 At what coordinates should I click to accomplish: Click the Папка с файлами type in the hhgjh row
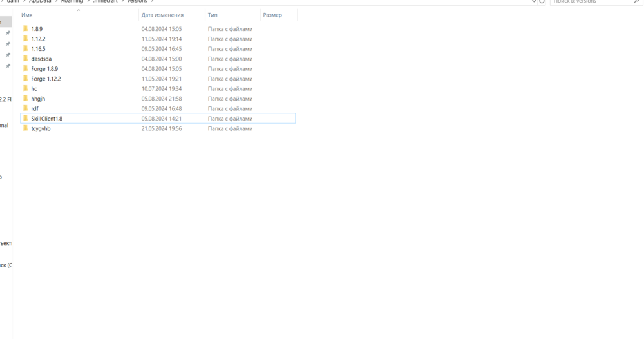[230, 99]
